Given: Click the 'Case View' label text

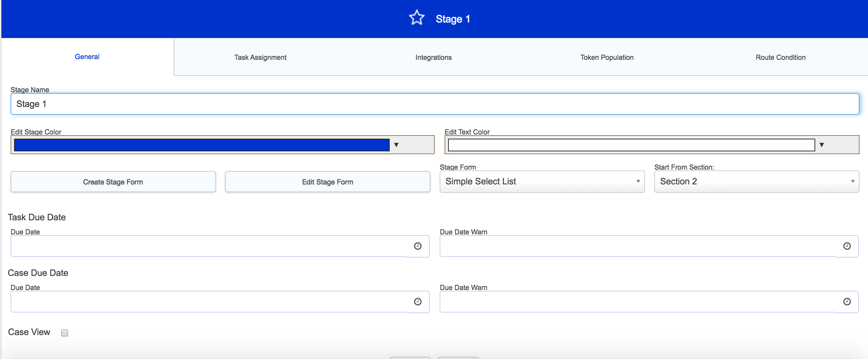Looking at the screenshot, I should [x=29, y=332].
